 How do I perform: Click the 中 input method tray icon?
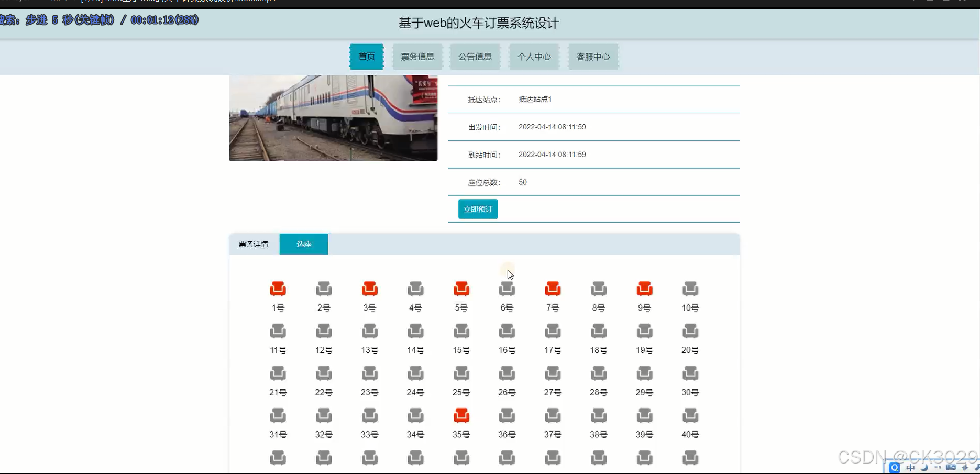(911, 468)
